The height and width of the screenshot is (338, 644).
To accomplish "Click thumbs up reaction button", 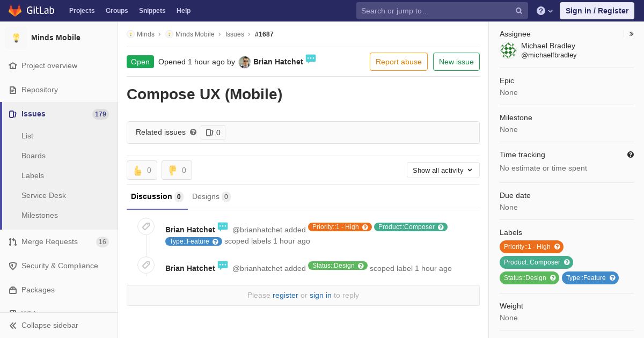I will pyautogui.click(x=142, y=170).
